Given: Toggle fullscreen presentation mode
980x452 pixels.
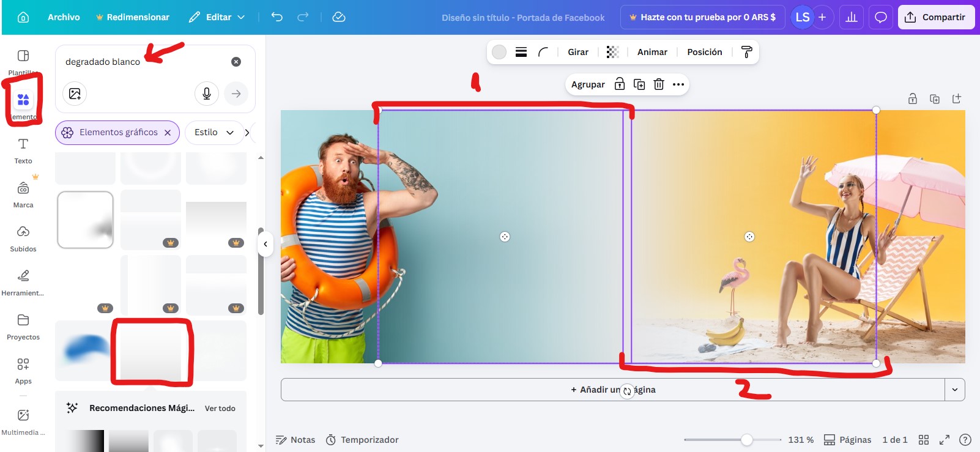Looking at the screenshot, I should pos(945,440).
